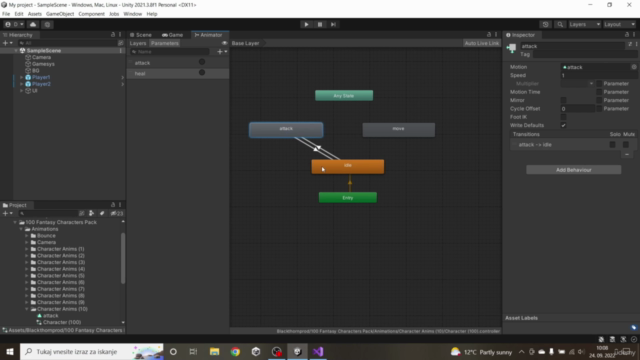Click the Inspector state name field

click(x=572, y=46)
